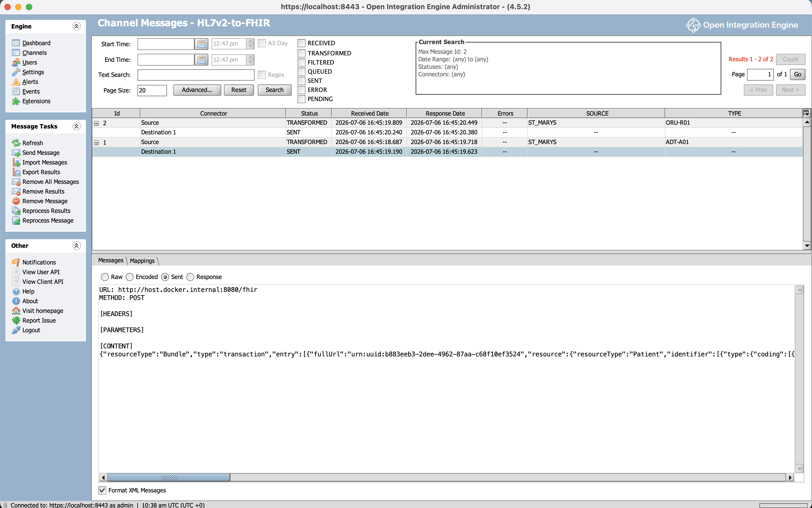
Task: Click the Reprocess Message icon
Action: [16, 221]
